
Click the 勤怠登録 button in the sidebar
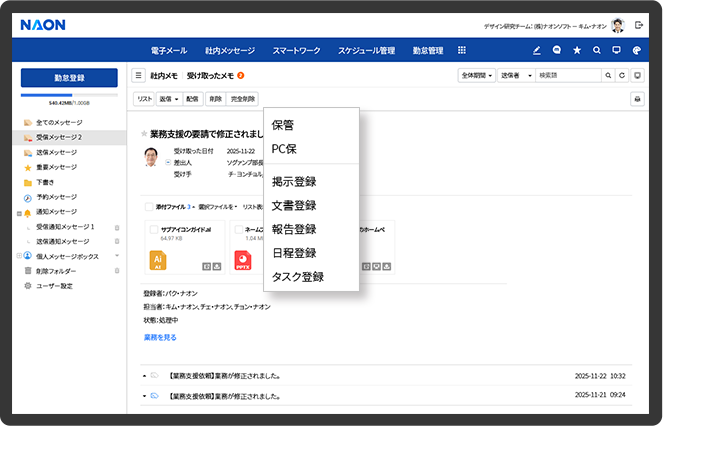click(69, 77)
